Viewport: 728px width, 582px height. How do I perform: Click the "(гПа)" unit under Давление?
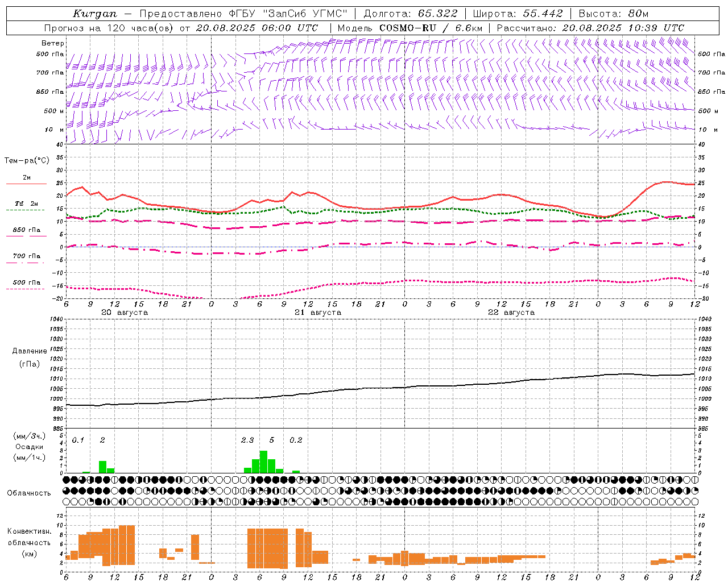[29, 364]
